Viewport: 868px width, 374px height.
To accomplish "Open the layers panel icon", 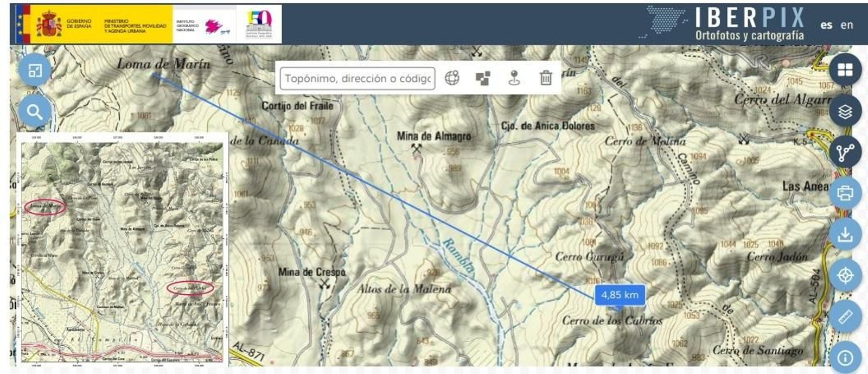I will 845,111.
